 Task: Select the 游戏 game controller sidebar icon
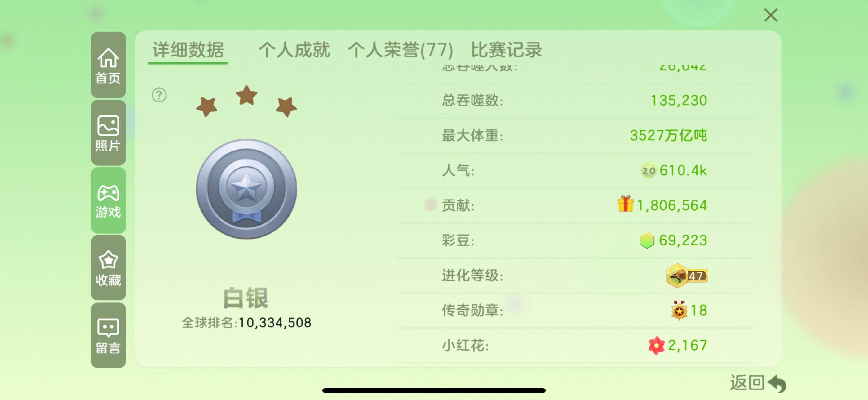point(108,200)
